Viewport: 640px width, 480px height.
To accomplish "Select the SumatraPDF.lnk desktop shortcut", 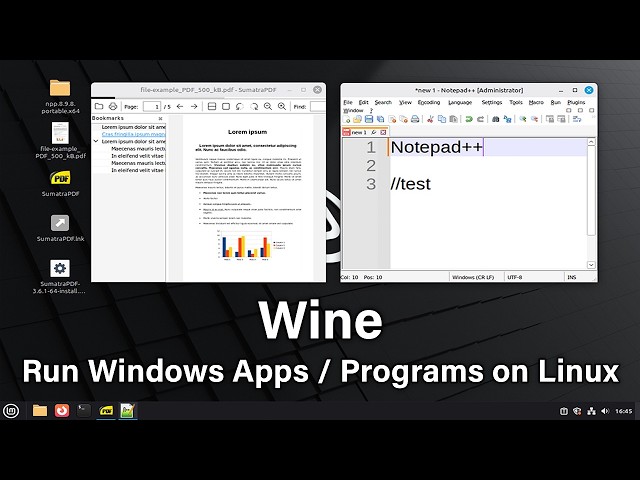I will 60,228.
